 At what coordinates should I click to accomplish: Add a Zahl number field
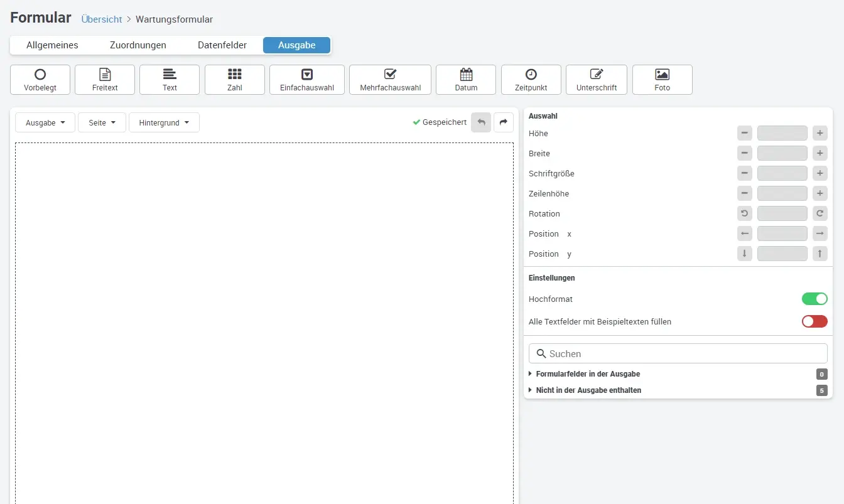coord(234,80)
